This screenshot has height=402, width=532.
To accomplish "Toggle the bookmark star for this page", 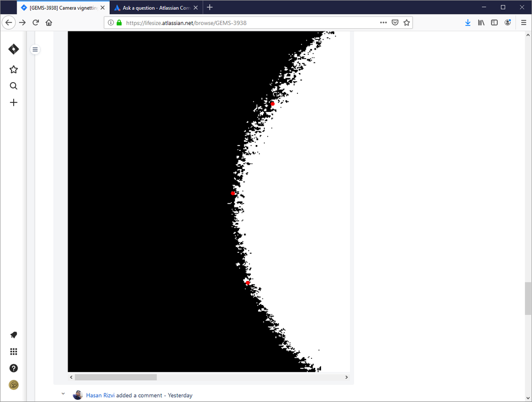I will tap(406, 22).
